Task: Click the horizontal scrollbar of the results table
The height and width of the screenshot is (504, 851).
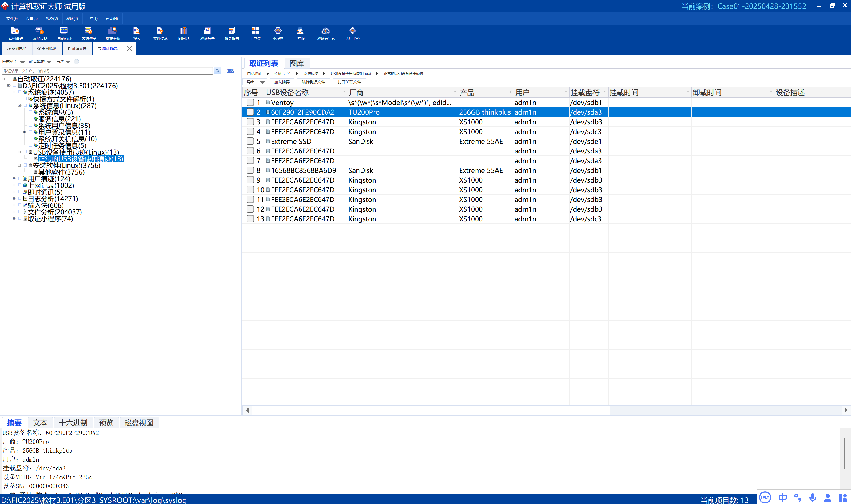Action: pyautogui.click(x=431, y=410)
